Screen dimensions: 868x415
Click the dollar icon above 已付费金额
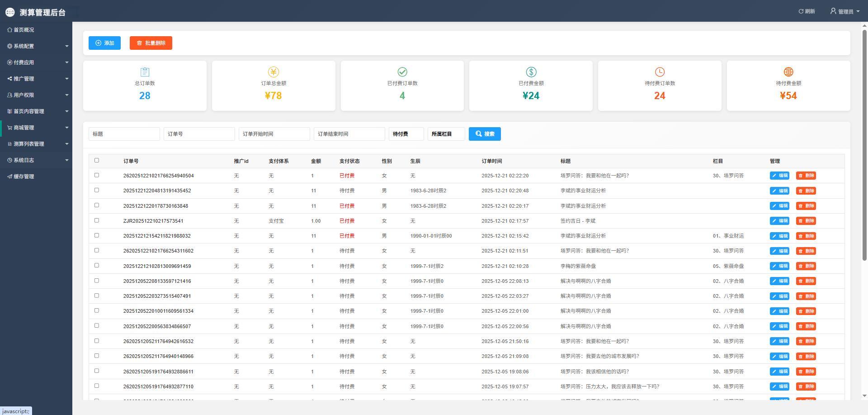point(531,72)
